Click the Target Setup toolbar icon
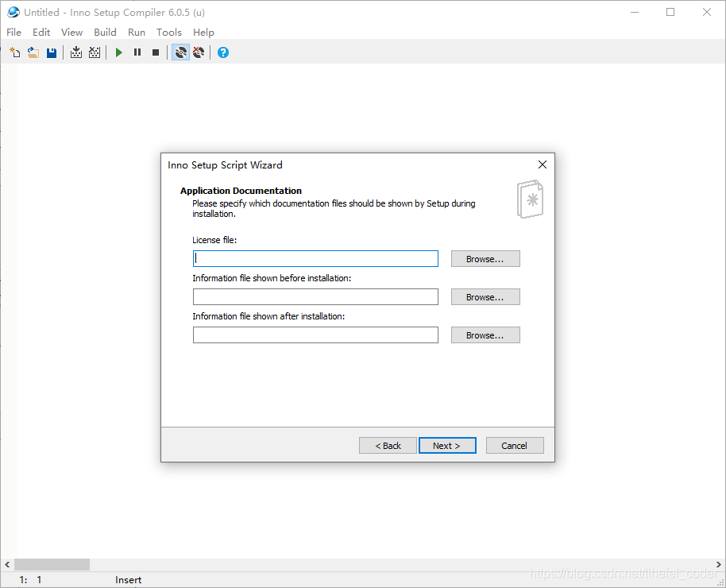The image size is (726, 588). pyautogui.click(x=180, y=52)
